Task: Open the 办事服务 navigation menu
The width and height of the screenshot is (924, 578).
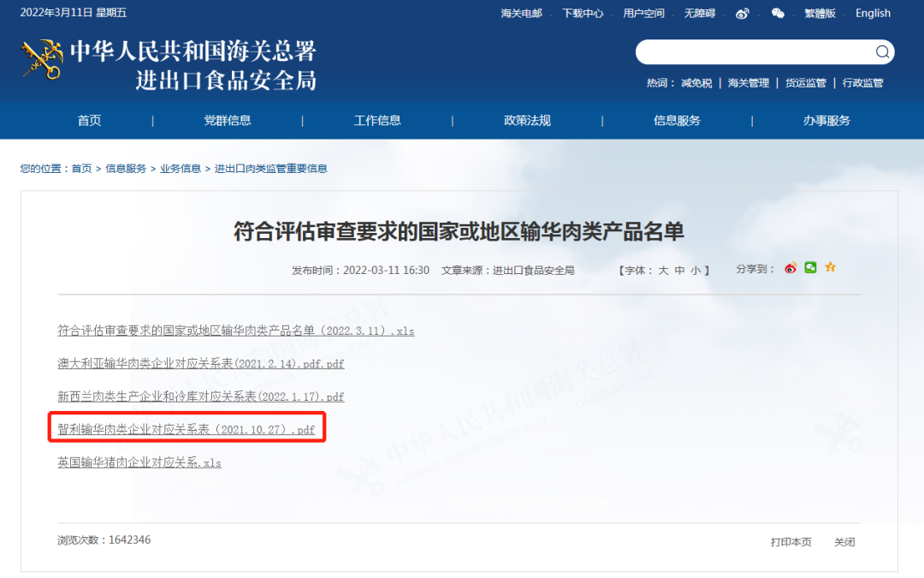Action: (x=826, y=121)
